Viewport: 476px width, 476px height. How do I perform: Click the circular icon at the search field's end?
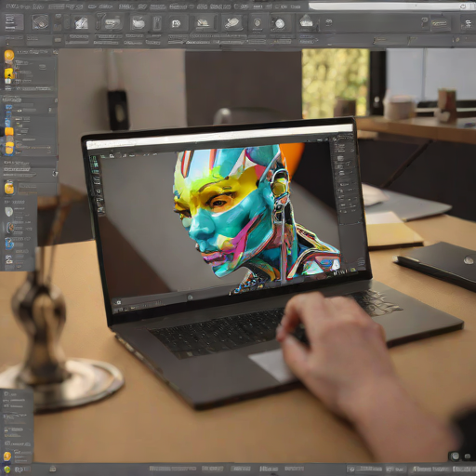(463, 7)
